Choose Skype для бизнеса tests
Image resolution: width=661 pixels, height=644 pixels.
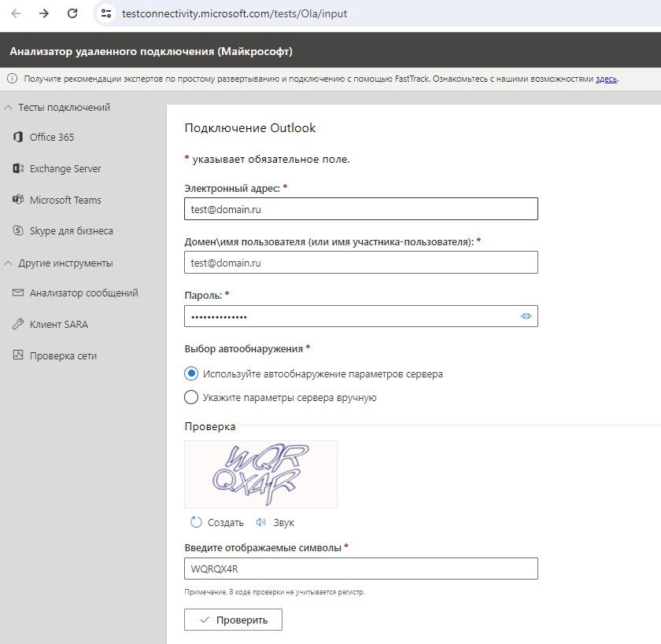coord(71,231)
